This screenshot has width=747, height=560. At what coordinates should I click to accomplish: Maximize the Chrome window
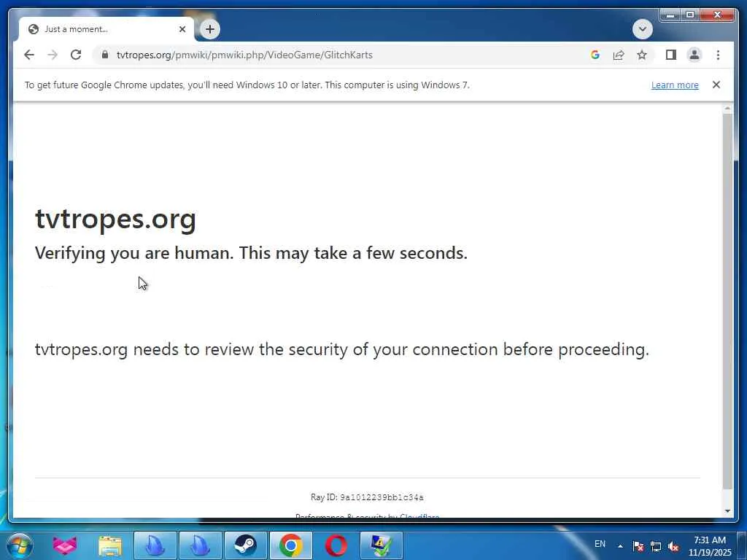[x=689, y=15]
